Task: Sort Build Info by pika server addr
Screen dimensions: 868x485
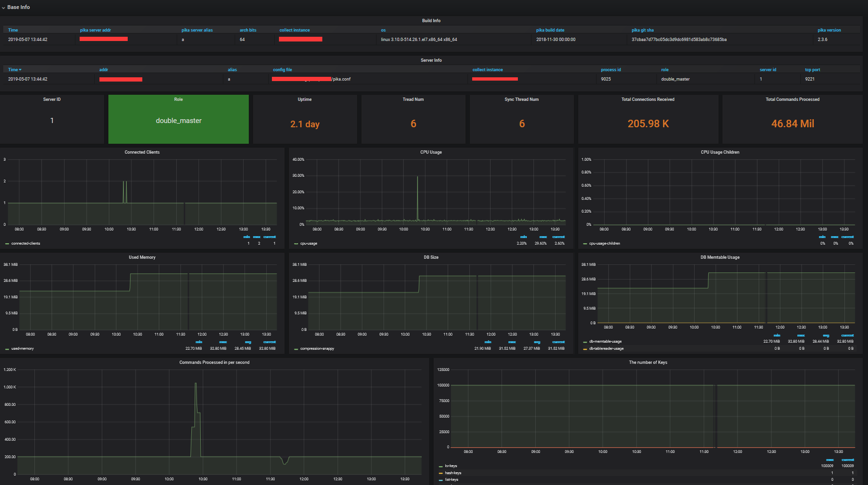Action: coord(95,30)
